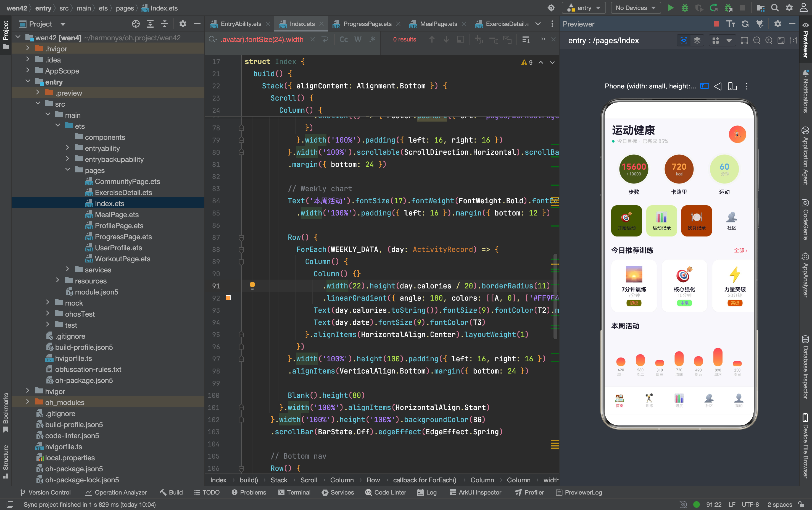
Task: Stop the Previewer with red square
Action: (716, 24)
